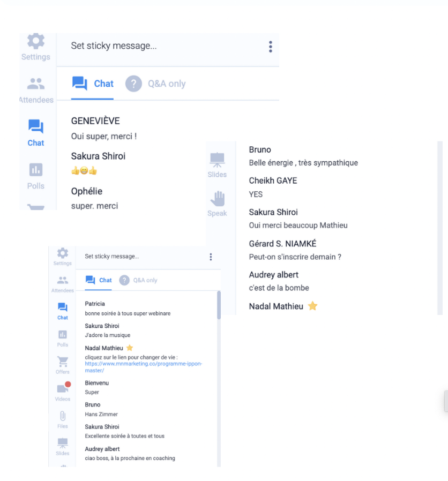Click bottom Set sticky message field

tap(111, 256)
